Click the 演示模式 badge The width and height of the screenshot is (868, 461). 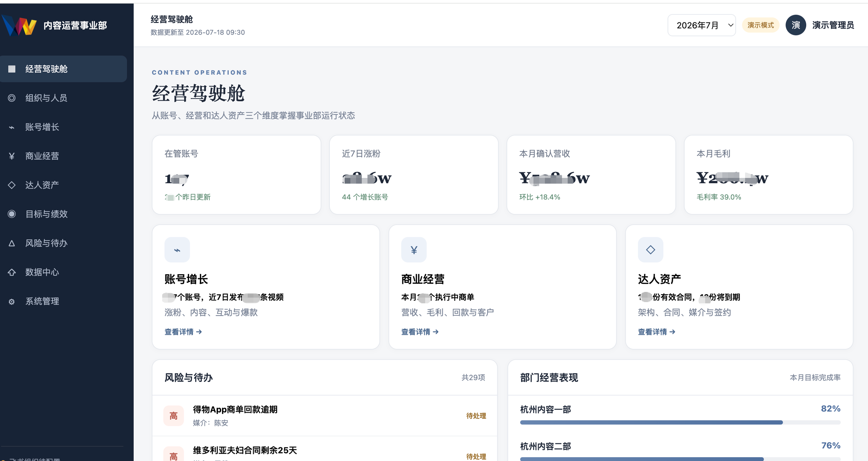coord(761,25)
